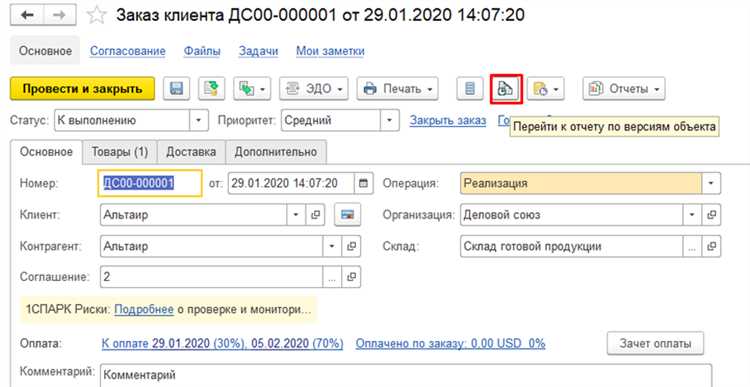The image size is (750, 387).
Task: Switch to the Доставка tab
Action: coord(191,152)
